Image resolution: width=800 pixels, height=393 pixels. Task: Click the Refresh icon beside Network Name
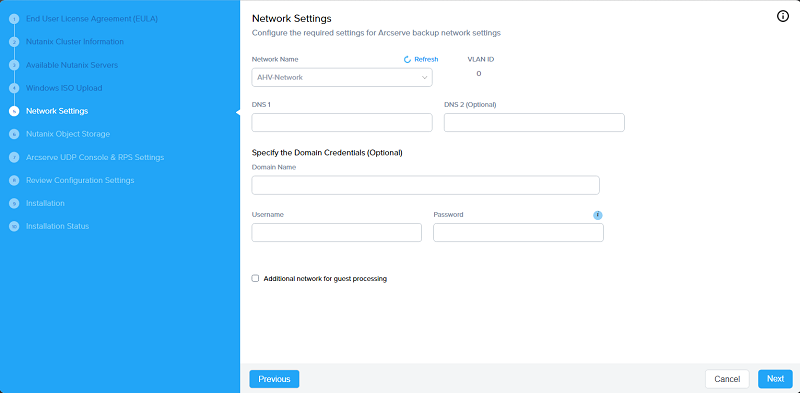[407, 60]
